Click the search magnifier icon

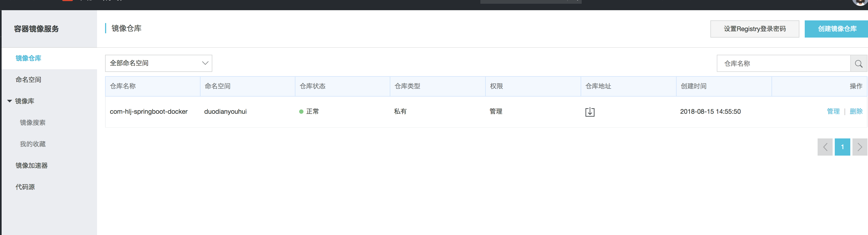click(x=859, y=63)
